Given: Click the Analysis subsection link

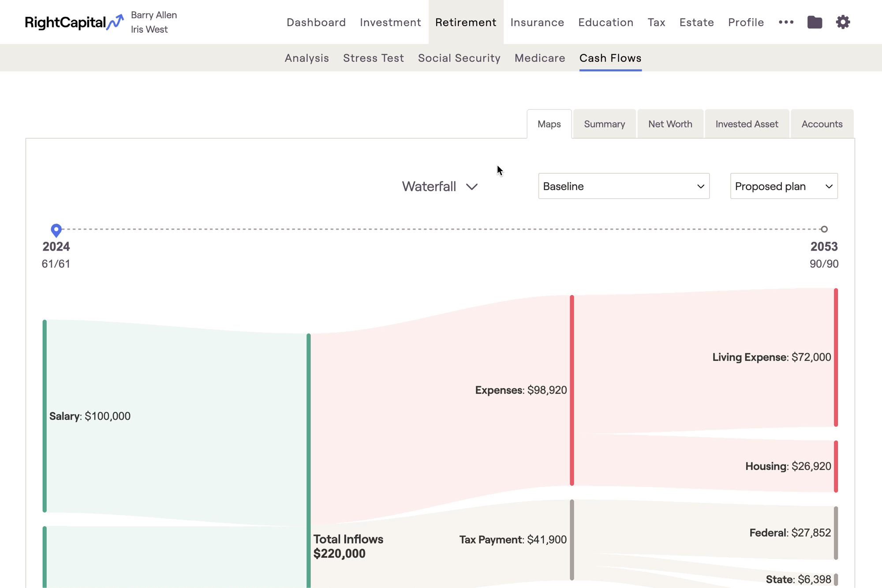Looking at the screenshot, I should coord(306,58).
